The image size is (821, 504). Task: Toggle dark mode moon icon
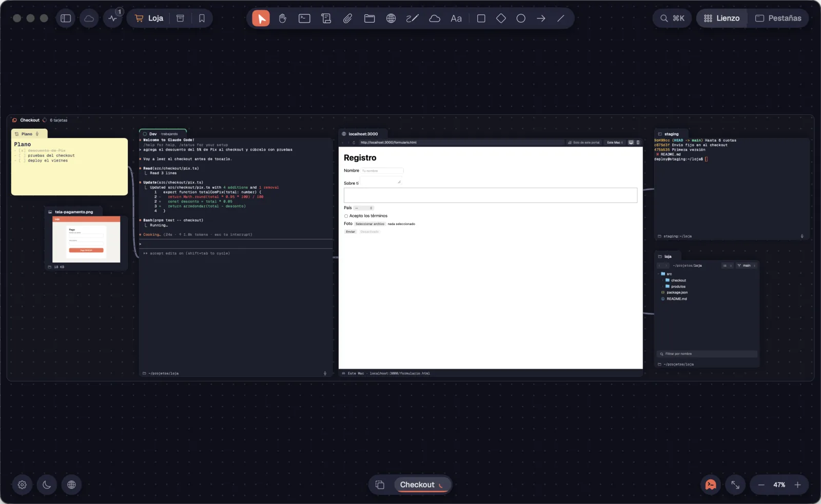[x=47, y=485]
